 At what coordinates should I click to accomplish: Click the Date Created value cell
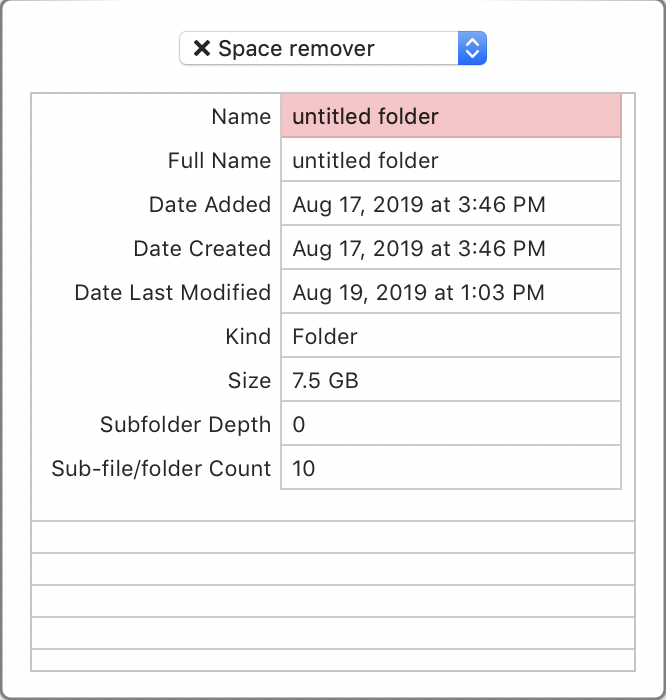(451, 248)
